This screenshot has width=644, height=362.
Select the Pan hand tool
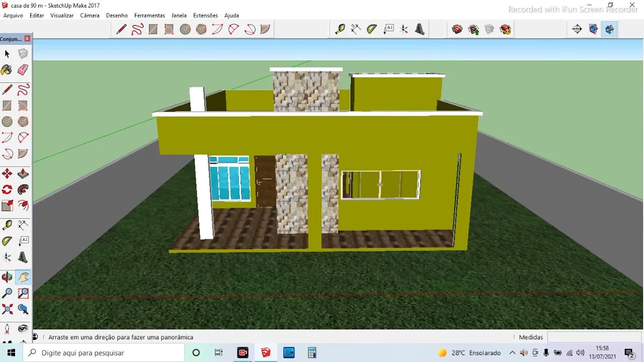point(23,277)
